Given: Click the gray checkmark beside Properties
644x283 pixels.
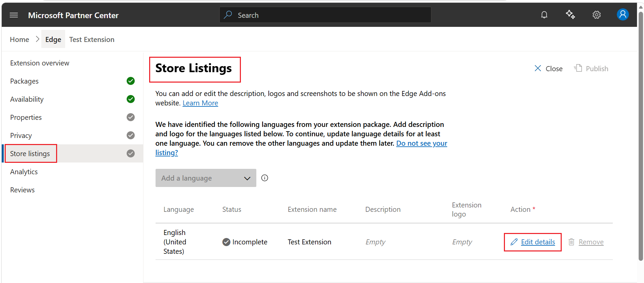Looking at the screenshot, I should [x=131, y=117].
